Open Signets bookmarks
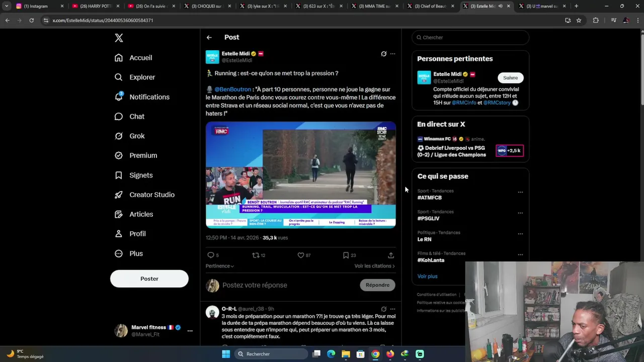Viewport: 644px width, 362px height. pos(134,175)
